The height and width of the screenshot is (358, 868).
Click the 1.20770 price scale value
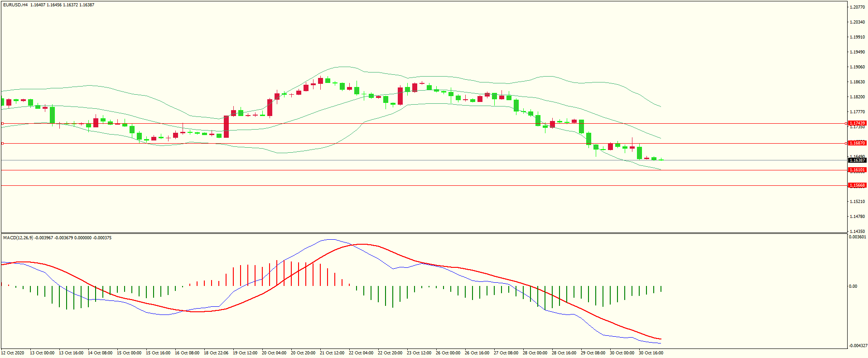pyautogui.click(x=858, y=7)
